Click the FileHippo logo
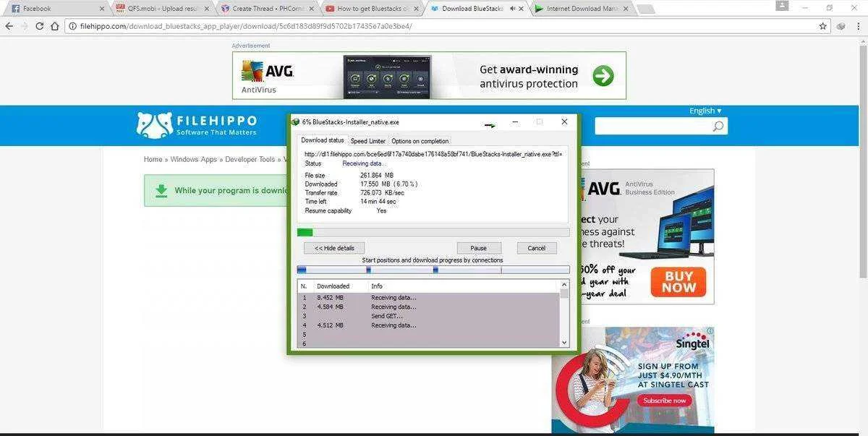This screenshot has height=436, width=868. pyautogui.click(x=197, y=124)
